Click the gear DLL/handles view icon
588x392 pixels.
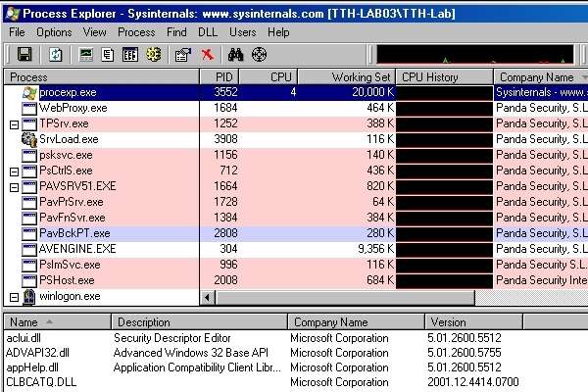pos(154,55)
